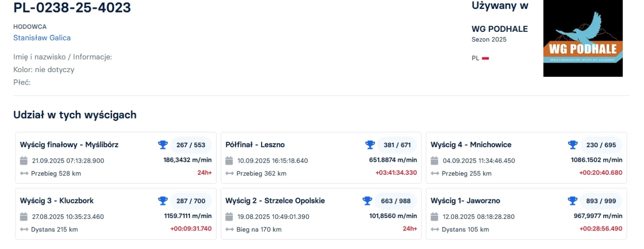Click calendar icon beside 10.09.2025 date
Screen dimensions: 644x249
[x=229, y=161]
